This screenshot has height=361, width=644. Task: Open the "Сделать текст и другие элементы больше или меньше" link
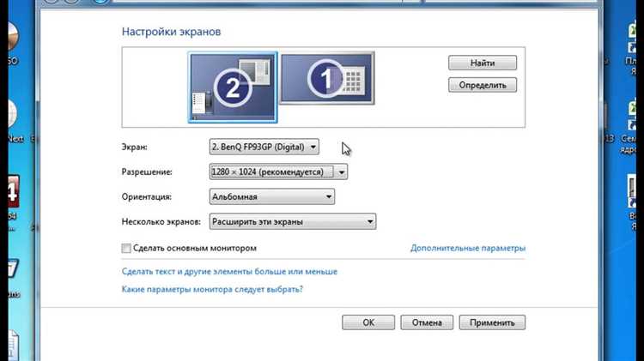click(x=229, y=272)
